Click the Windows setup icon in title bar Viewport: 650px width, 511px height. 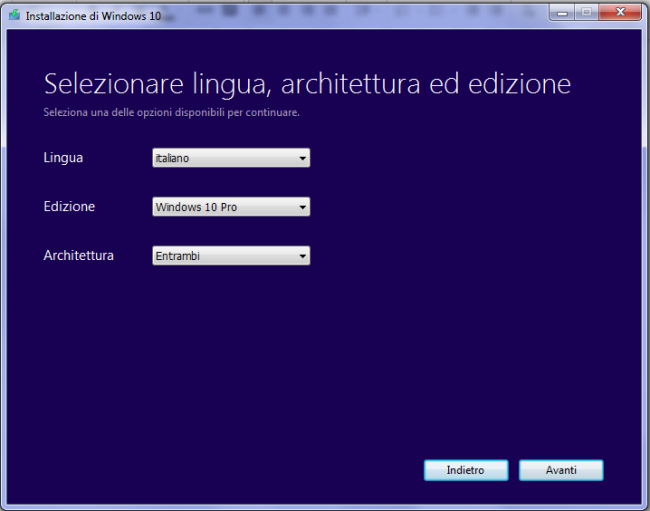tap(15, 15)
